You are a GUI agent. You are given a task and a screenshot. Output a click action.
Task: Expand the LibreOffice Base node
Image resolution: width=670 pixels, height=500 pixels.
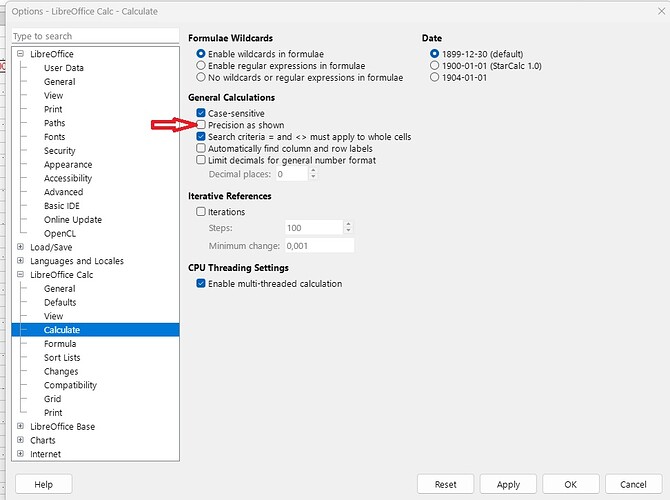pyautogui.click(x=20, y=426)
